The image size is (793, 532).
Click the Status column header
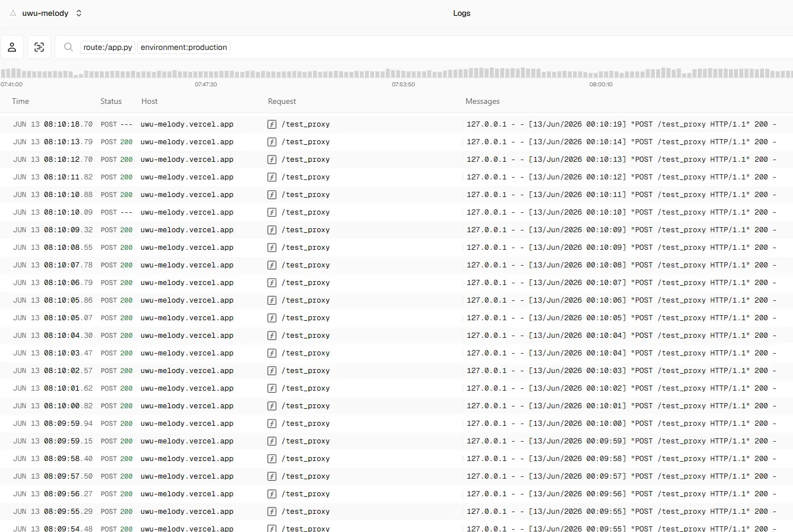point(111,101)
